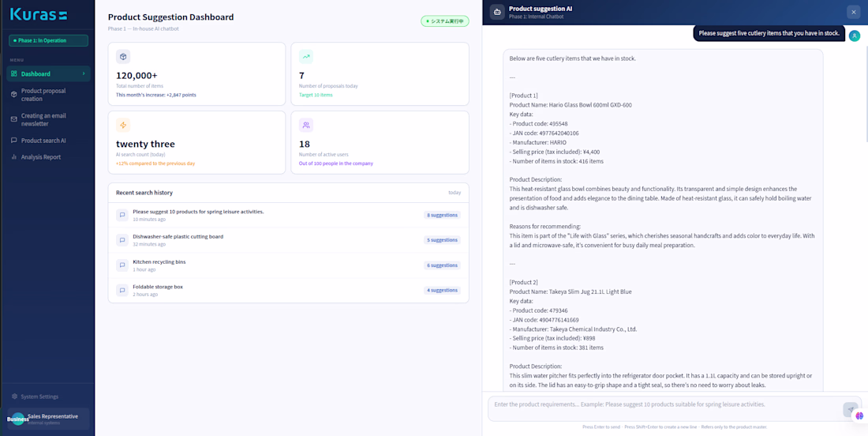This screenshot has height=436, width=868.
Task: Open Analysis Report page
Action: coord(48,156)
